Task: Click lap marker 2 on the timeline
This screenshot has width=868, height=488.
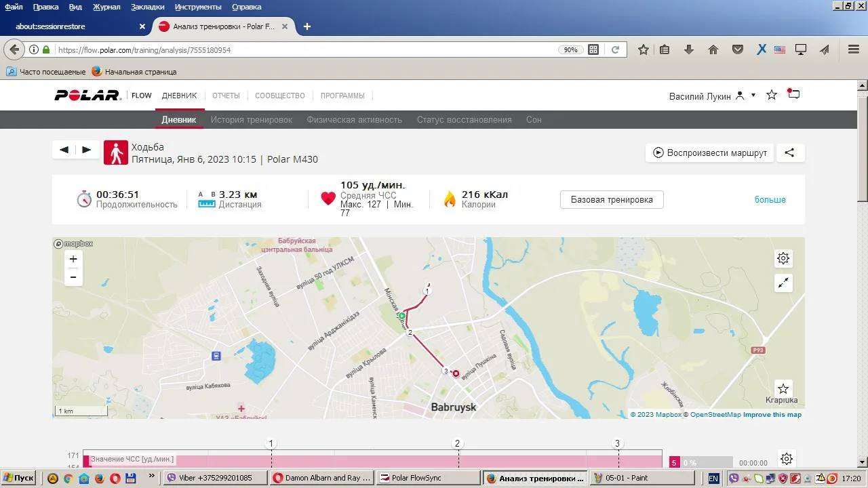Action: (x=457, y=444)
